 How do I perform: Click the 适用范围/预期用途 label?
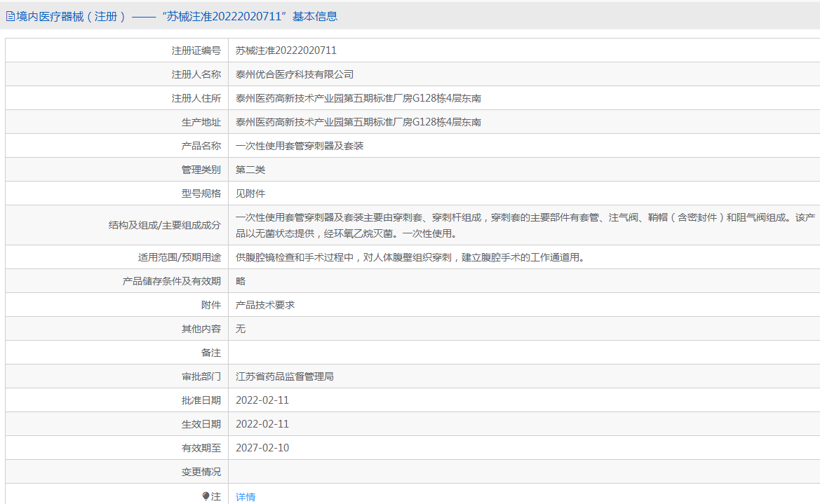coord(180,257)
